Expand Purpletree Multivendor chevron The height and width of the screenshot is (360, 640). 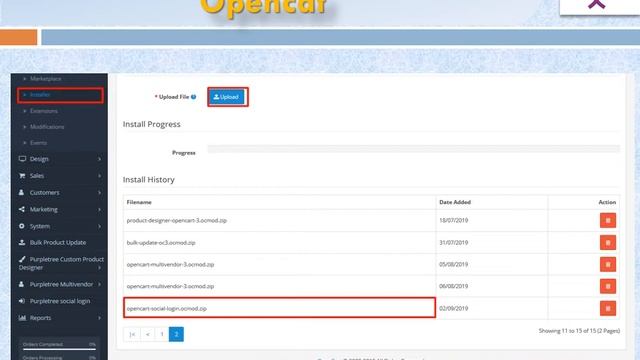99,284
